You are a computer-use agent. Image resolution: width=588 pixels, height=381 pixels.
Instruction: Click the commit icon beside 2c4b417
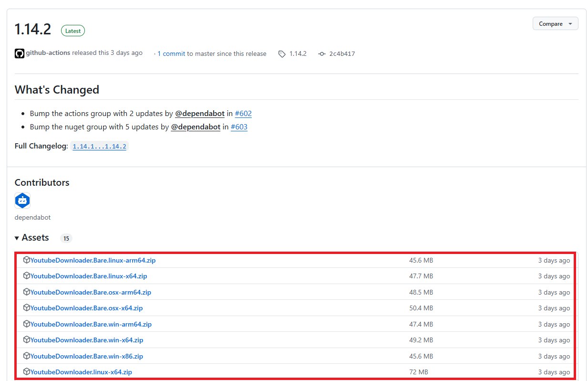[321, 54]
